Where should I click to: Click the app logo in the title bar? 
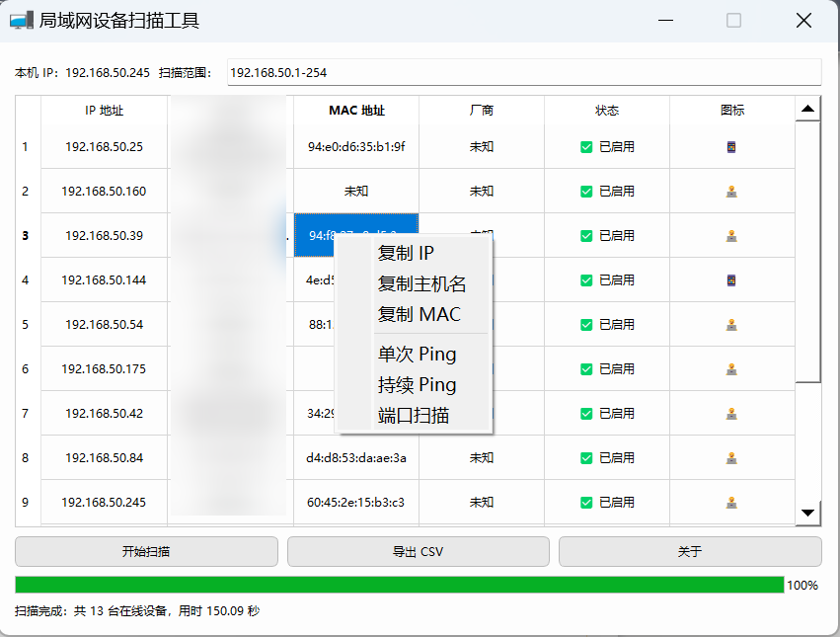pyautogui.click(x=22, y=20)
